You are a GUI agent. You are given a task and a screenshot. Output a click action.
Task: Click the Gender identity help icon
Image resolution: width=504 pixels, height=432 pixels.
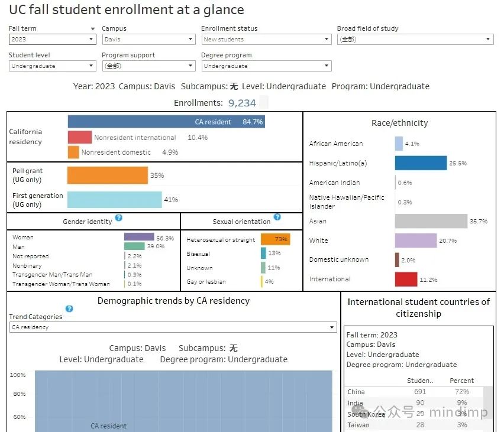[x=119, y=219]
